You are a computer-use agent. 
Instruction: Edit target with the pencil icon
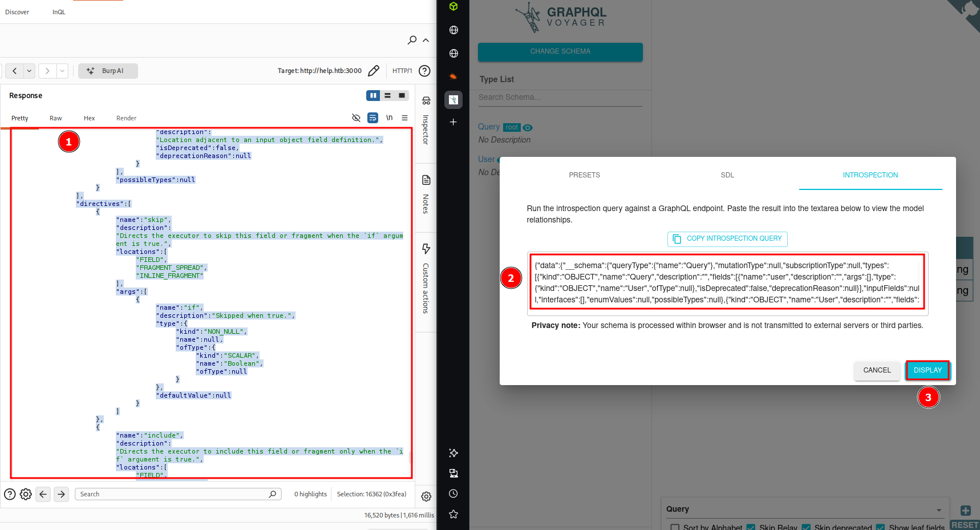click(374, 71)
